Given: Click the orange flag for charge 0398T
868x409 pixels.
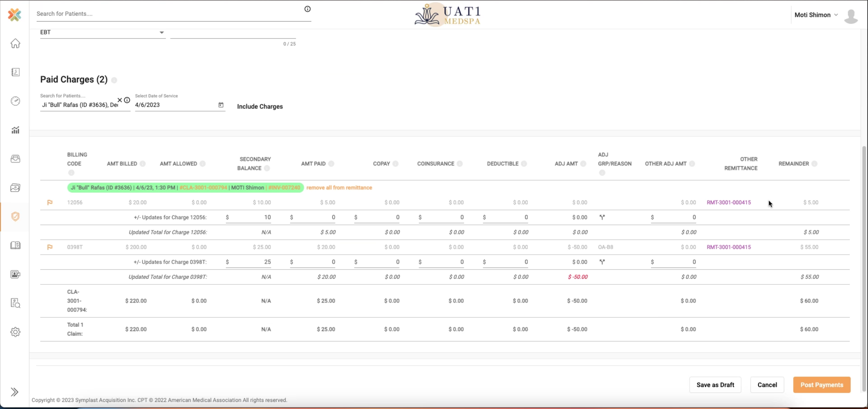Looking at the screenshot, I should [50, 247].
